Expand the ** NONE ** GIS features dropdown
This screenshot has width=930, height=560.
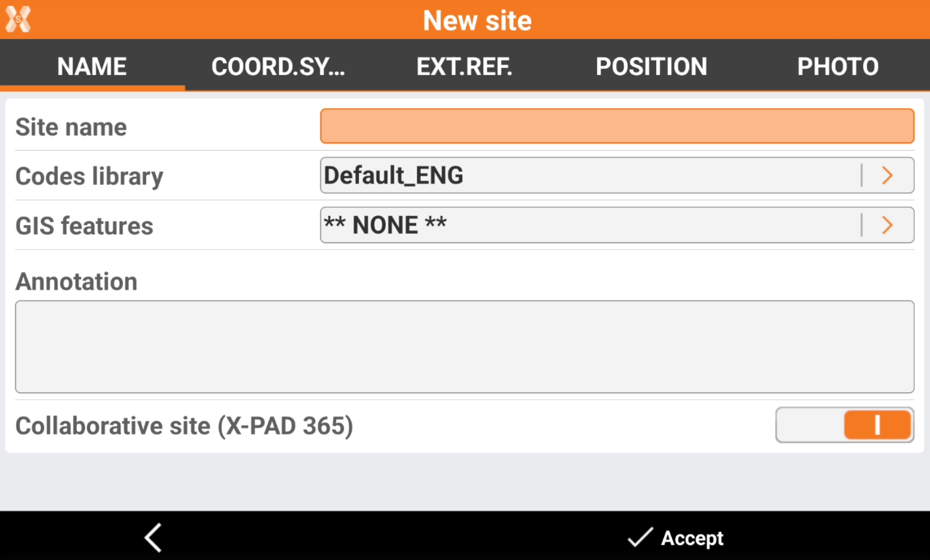point(590,226)
